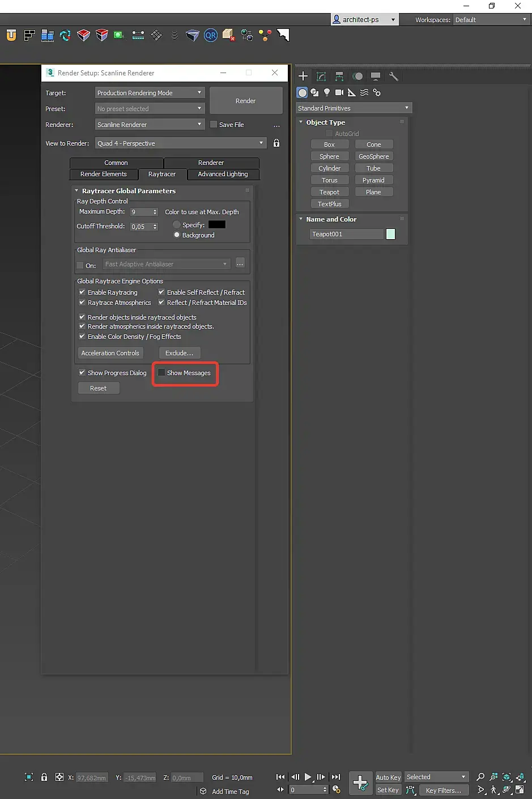Play the animation
Screen dimensions: 532x799
pyautogui.click(x=308, y=777)
